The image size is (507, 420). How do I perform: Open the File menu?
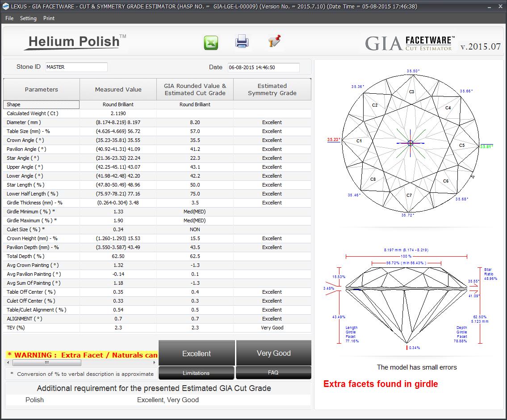9,18
